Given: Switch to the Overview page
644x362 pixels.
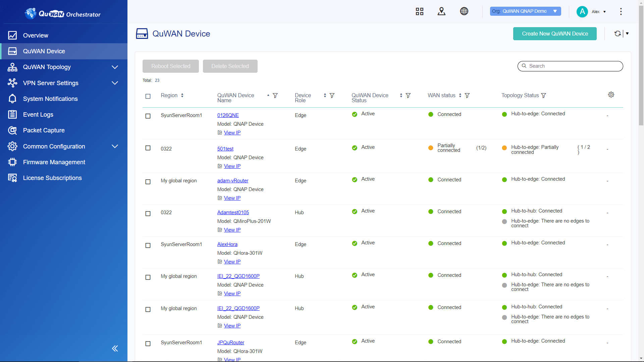Looking at the screenshot, I should [36, 35].
